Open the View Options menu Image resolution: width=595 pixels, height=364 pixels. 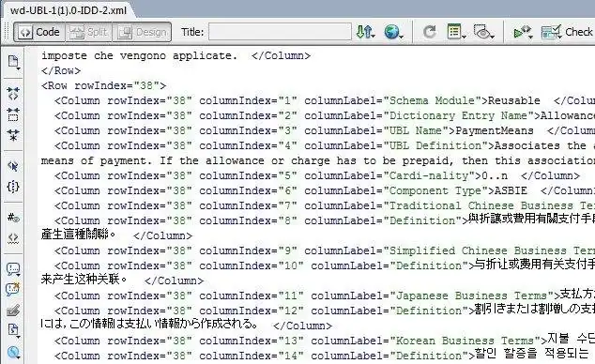[x=456, y=32]
